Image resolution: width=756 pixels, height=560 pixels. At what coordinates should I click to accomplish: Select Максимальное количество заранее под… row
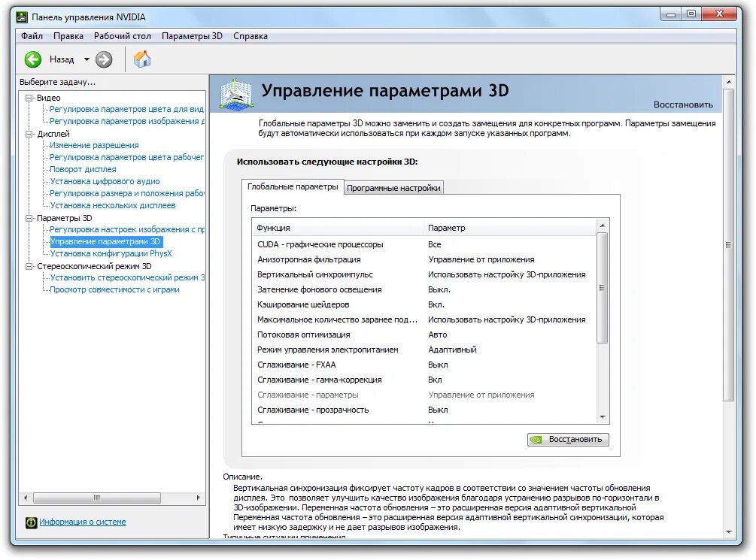point(424,320)
